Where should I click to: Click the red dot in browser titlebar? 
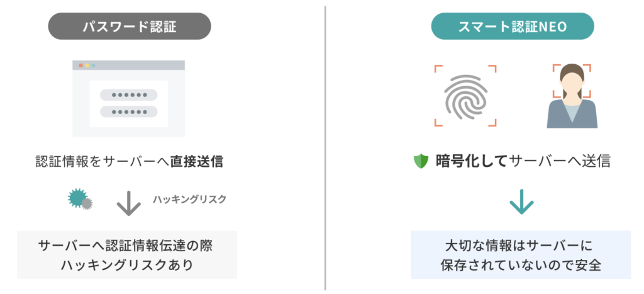pyautogui.click(x=80, y=65)
